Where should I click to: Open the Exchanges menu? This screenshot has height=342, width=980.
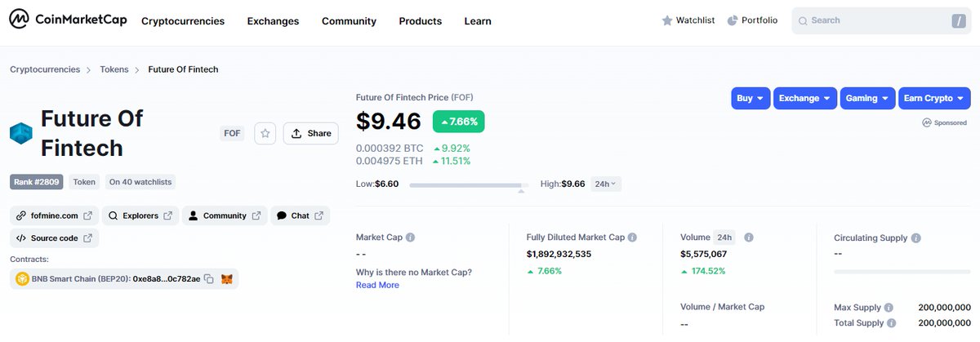pos(273,21)
